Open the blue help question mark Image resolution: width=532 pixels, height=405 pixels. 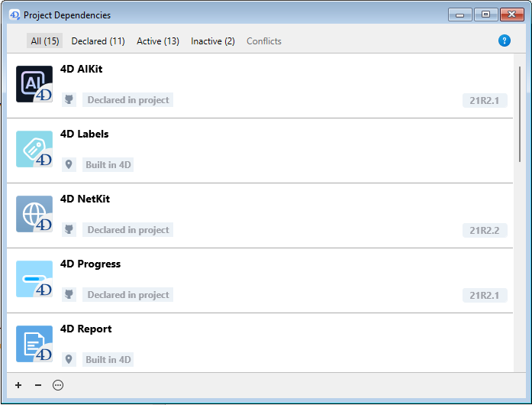(x=504, y=41)
